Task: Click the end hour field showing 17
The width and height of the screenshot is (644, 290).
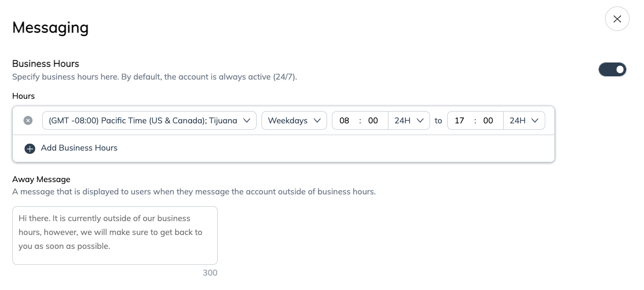Action: [x=459, y=121]
